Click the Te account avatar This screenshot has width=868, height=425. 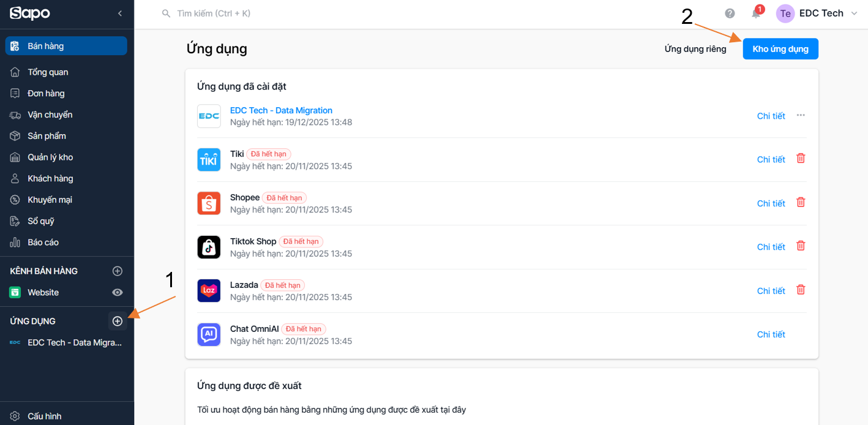[x=785, y=13]
